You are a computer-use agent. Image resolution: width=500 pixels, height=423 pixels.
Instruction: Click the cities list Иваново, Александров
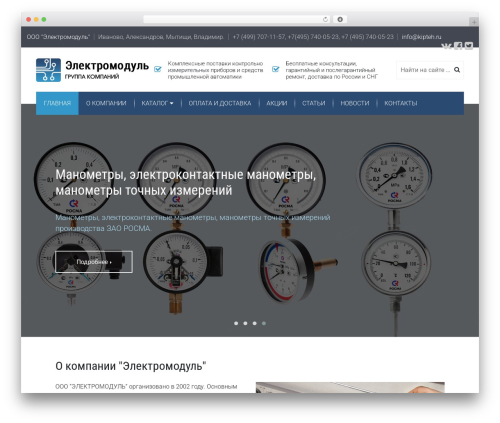(x=161, y=37)
